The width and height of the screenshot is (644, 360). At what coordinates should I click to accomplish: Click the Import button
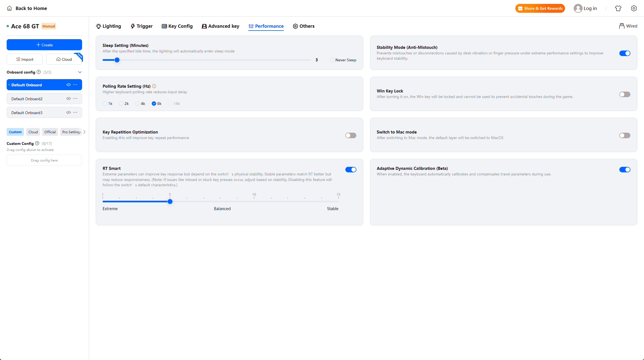pos(25,59)
